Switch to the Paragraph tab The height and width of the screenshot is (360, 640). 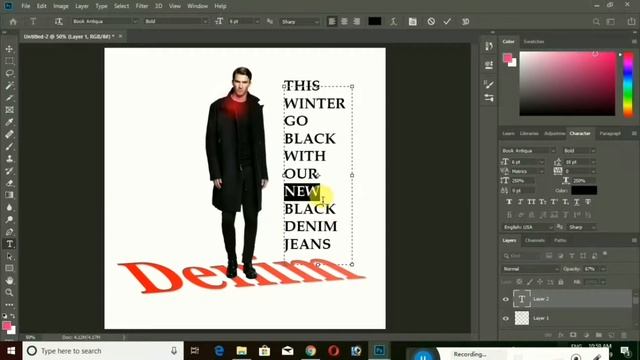610,133
